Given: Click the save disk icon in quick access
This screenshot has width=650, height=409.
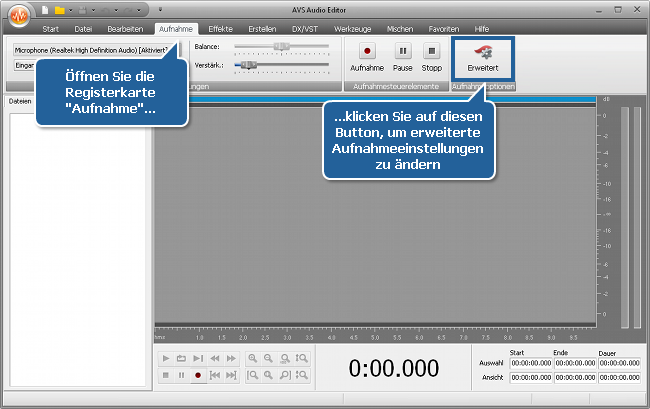Looking at the screenshot, I should click(x=82, y=10).
